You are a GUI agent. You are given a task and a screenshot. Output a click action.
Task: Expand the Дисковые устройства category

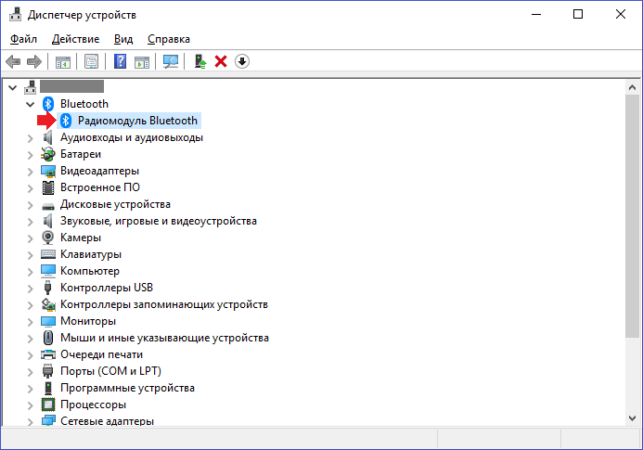(x=30, y=205)
